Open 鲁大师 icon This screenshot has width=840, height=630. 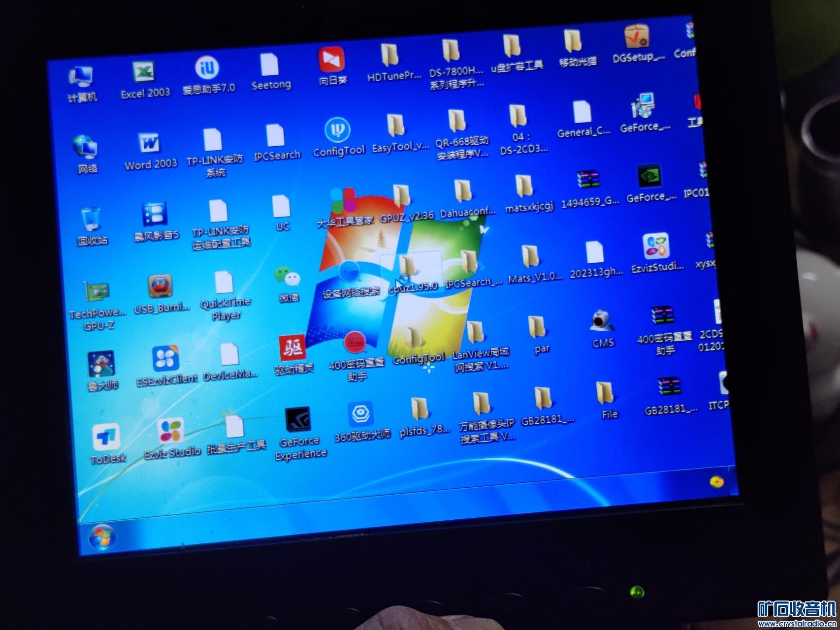point(101,365)
